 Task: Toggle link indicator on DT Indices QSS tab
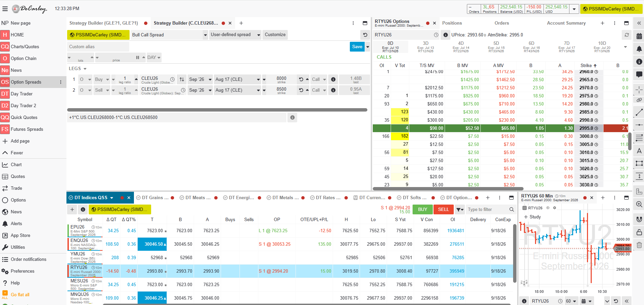click(122, 198)
